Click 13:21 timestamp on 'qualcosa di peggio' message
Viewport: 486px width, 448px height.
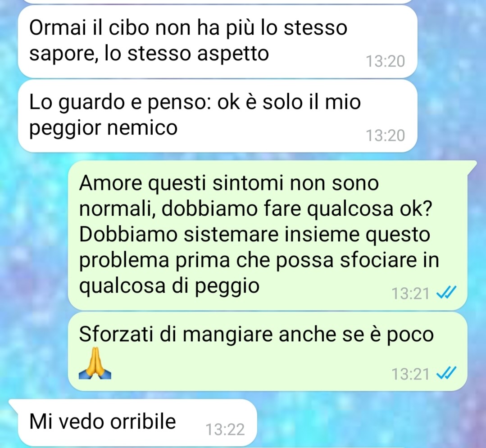410,294
